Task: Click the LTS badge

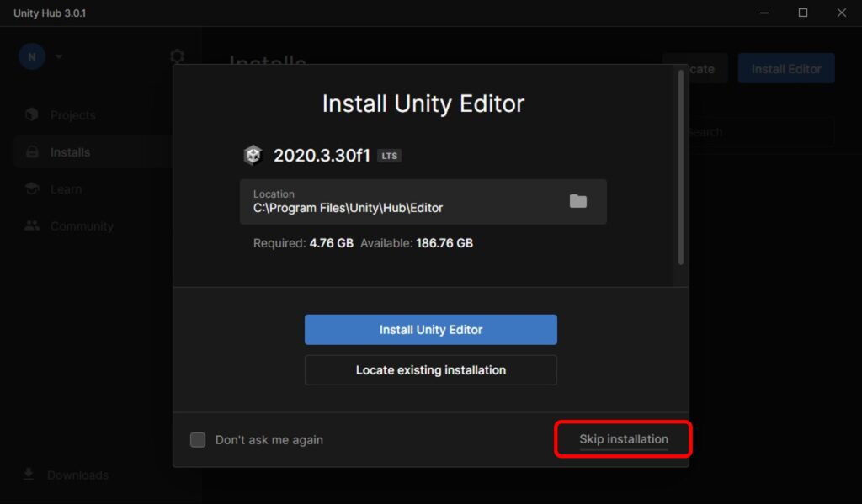Action: tap(389, 157)
